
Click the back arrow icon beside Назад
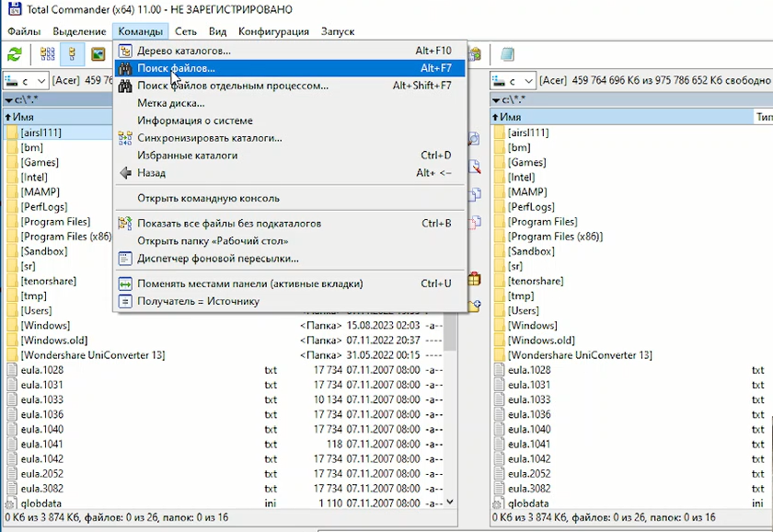(x=126, y=173)
